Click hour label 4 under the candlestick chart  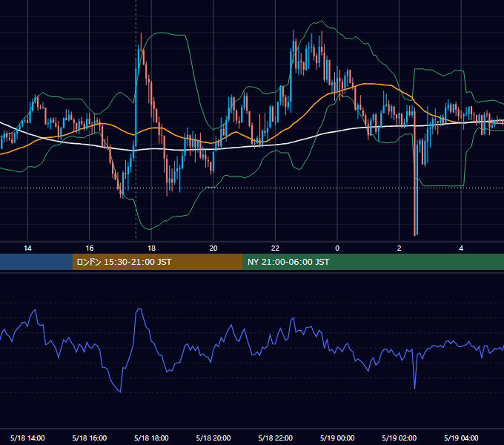tap(461, 248)
